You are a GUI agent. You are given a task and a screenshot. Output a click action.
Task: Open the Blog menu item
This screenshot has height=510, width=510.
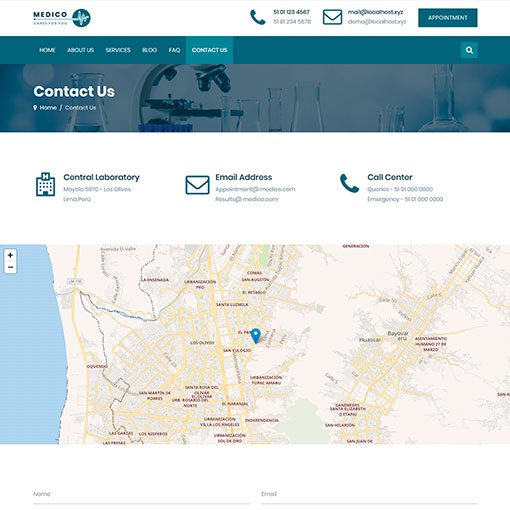(x=149, y=50)
